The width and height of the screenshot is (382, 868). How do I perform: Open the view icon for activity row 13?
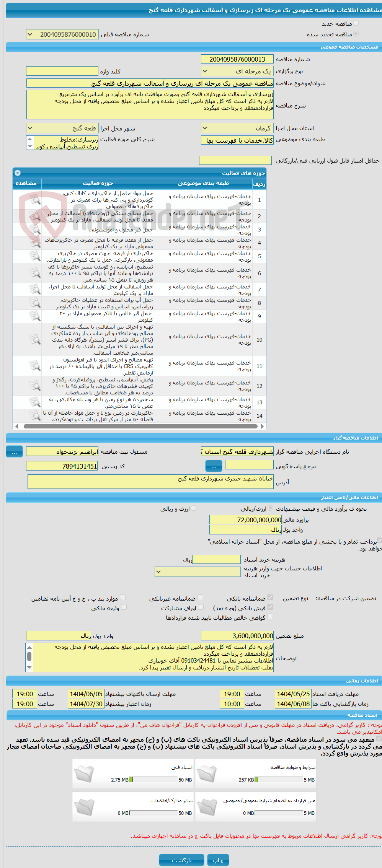pos(35,402)
